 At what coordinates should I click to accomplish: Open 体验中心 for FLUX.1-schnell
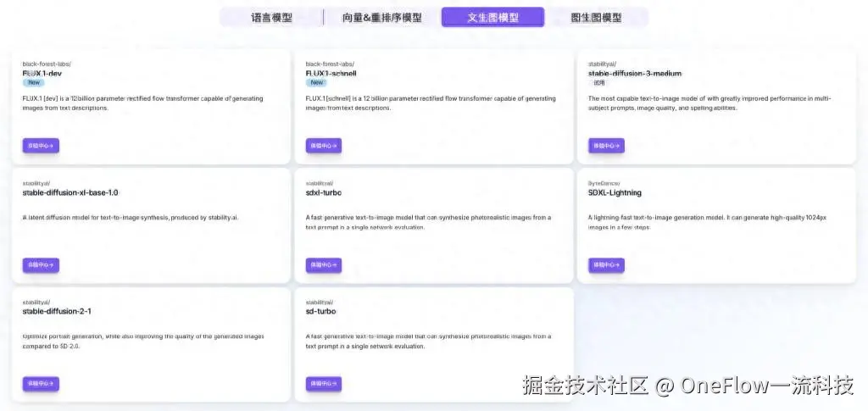pyautogui.click(x=324, y=146)
